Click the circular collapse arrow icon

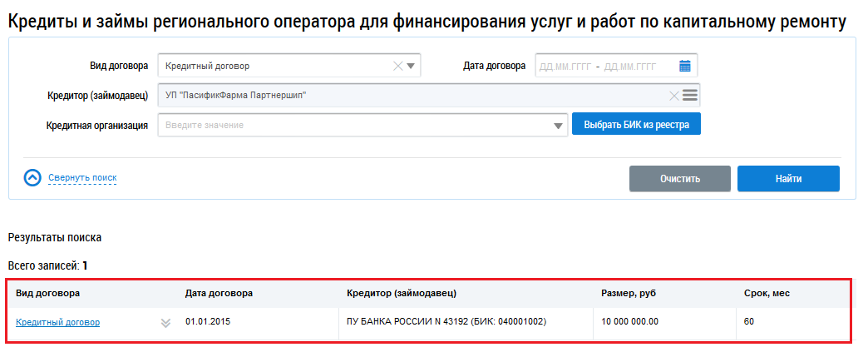[x=32, y=177]
